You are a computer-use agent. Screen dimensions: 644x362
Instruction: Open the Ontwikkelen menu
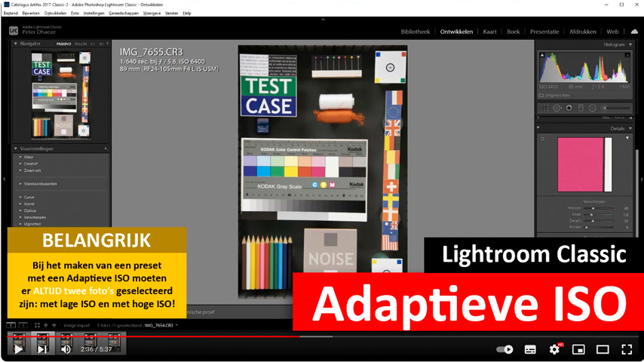coord(55,13)
